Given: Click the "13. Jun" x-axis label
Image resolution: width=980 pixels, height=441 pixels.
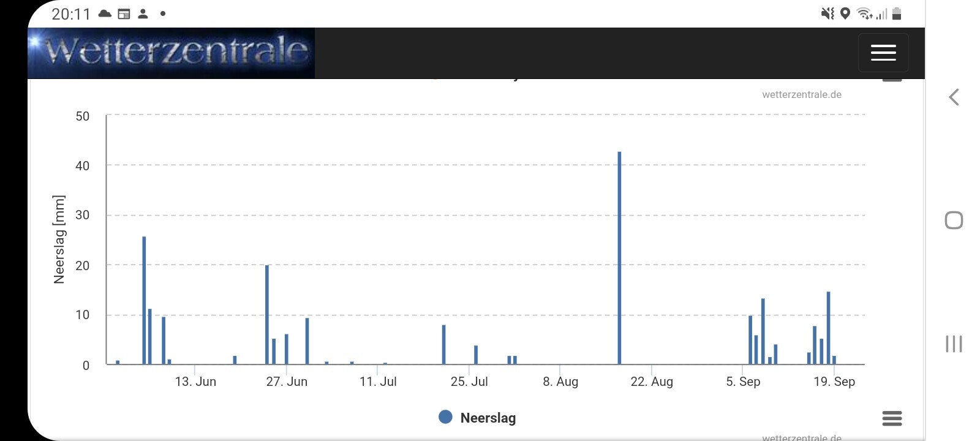Looking at the screenshot, I should [195, 382].
